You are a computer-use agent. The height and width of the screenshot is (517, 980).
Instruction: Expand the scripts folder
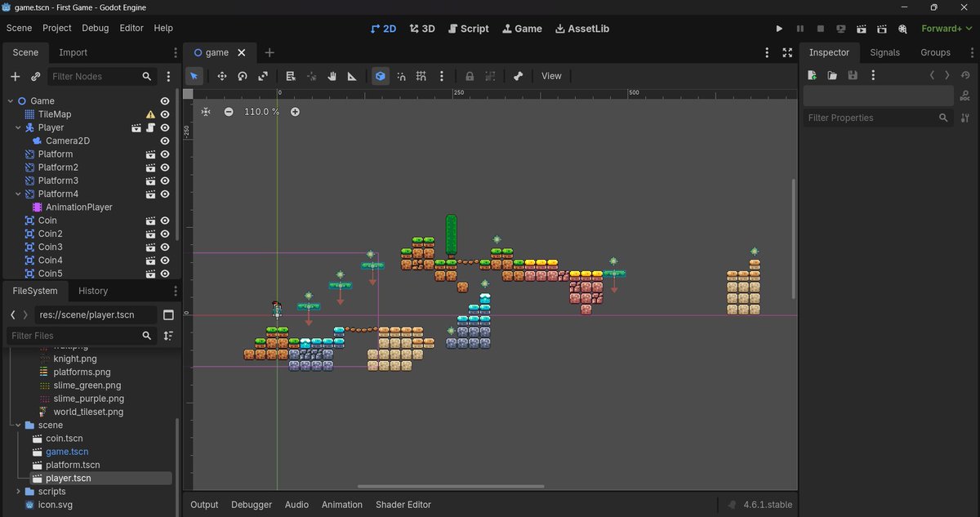pos(18,492)
